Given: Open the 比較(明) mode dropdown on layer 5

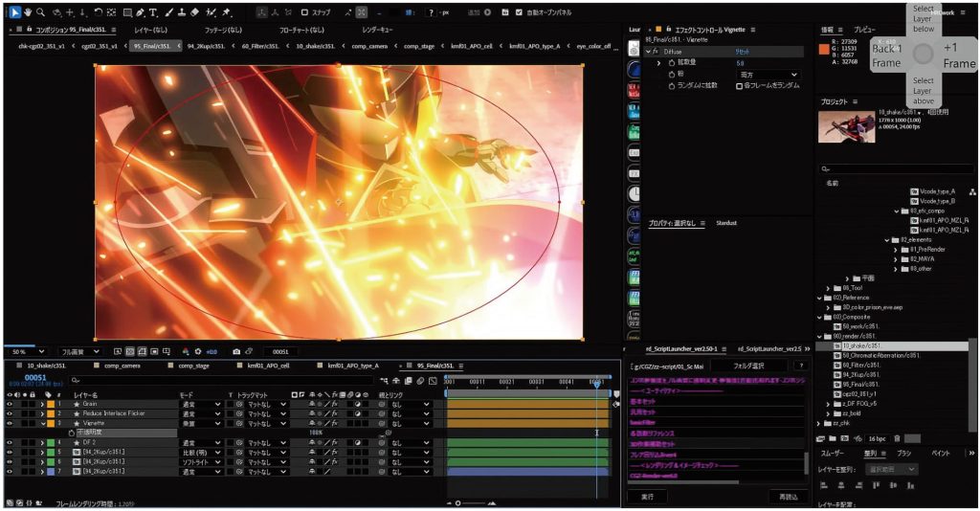Looking at the screenshot, I should [x=201, y=453].
